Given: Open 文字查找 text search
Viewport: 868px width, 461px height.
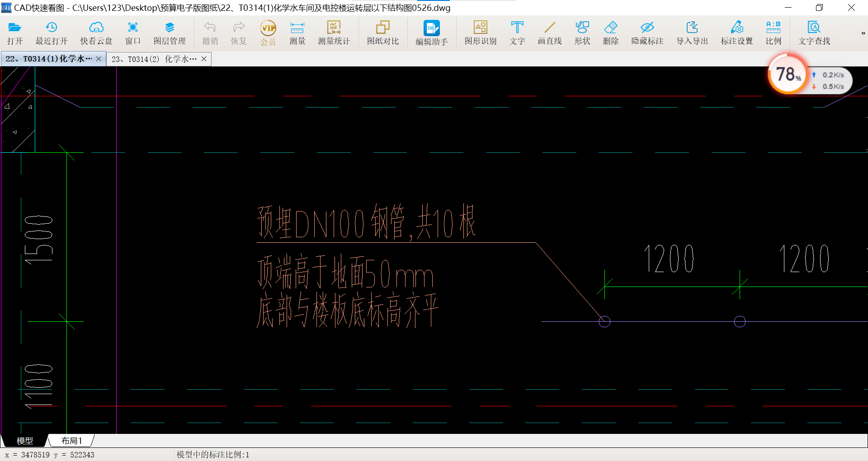Looking at the screenshot, I should click(814, 33).
